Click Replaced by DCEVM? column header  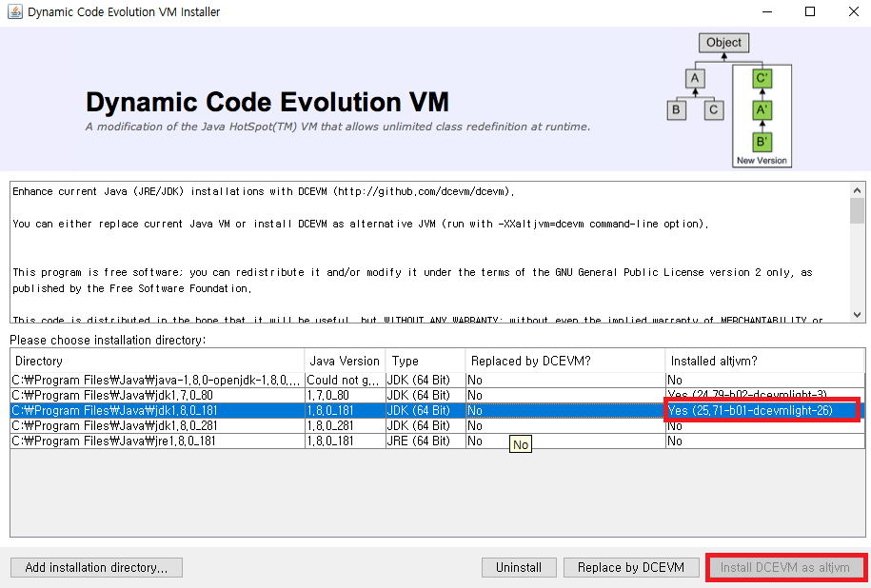coord(565,361)
